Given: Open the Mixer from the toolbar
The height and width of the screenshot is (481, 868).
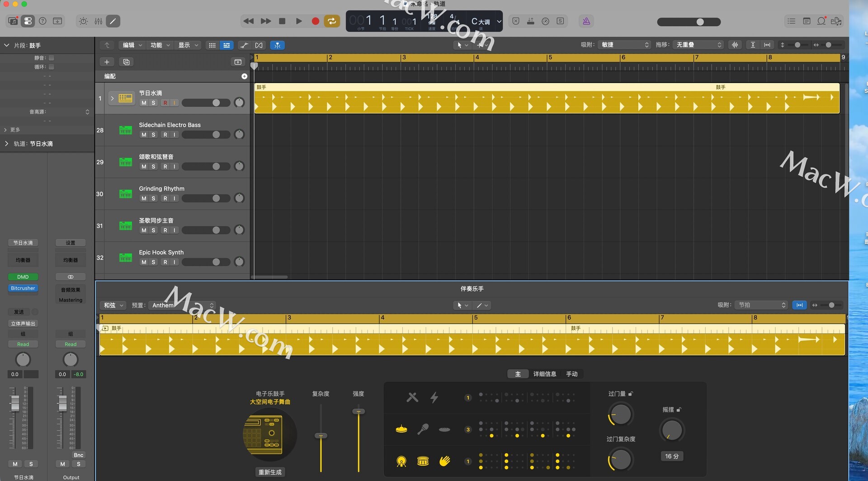Looking at the screenshot, I should pyautogui.click(x=98, y=21).
